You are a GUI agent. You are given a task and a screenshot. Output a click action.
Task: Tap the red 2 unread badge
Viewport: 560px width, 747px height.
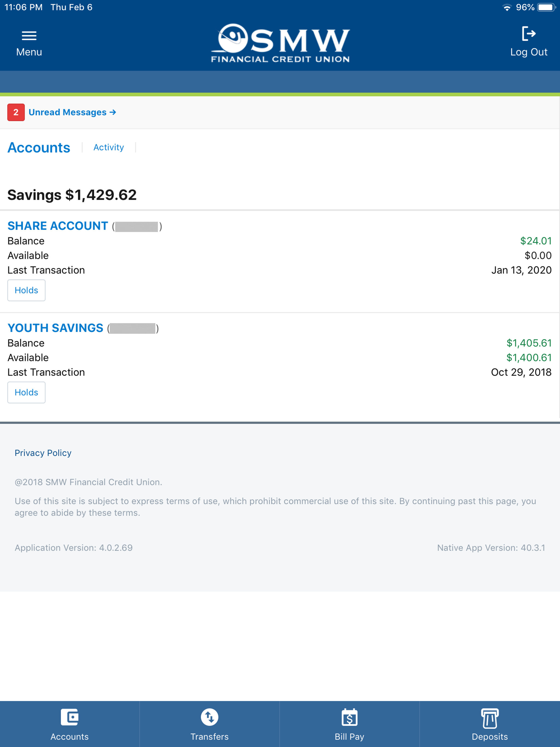(16, 112)
